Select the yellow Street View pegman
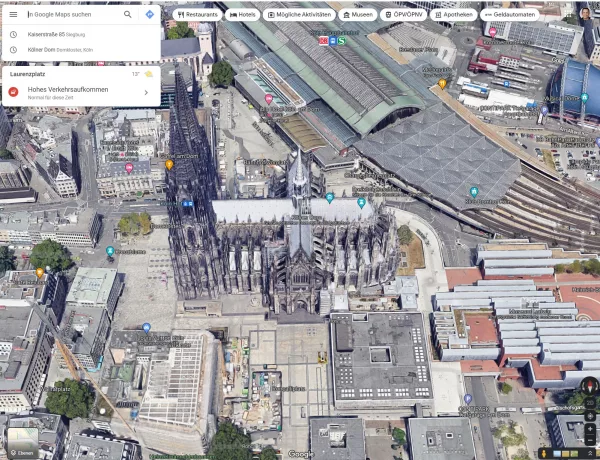This screenshot has height=460, width=600. click(544, 453)
